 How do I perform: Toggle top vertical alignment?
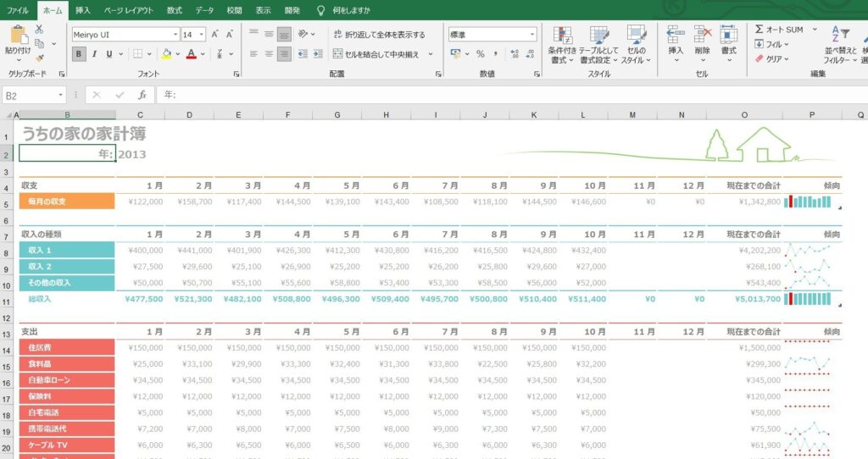tap(253, 34)
